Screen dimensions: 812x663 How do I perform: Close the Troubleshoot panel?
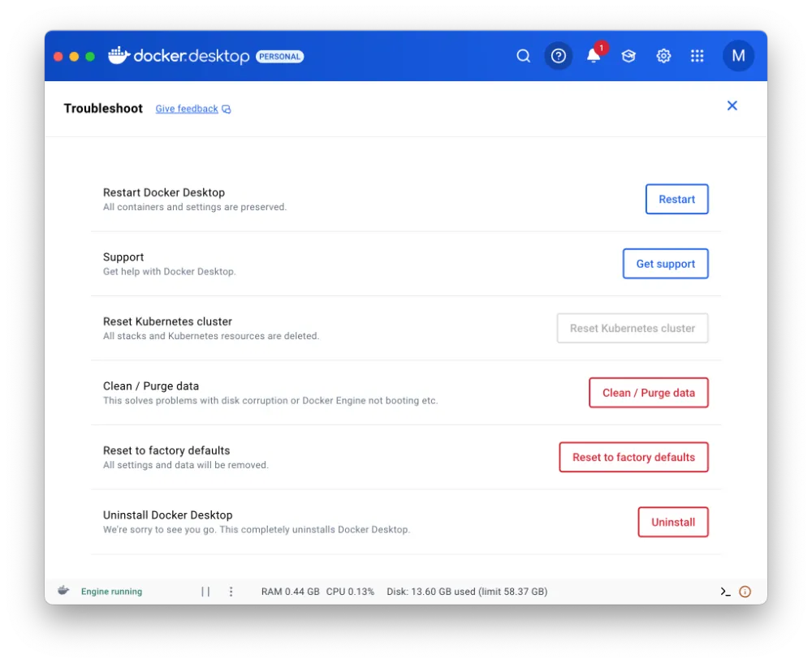click(x=732, y=105)
